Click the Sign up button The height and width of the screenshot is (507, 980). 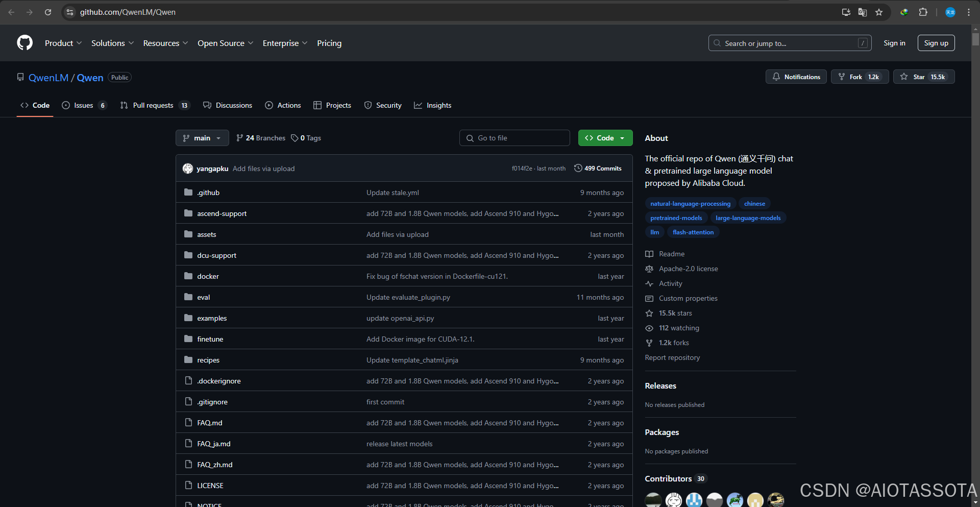coord(936,43)
